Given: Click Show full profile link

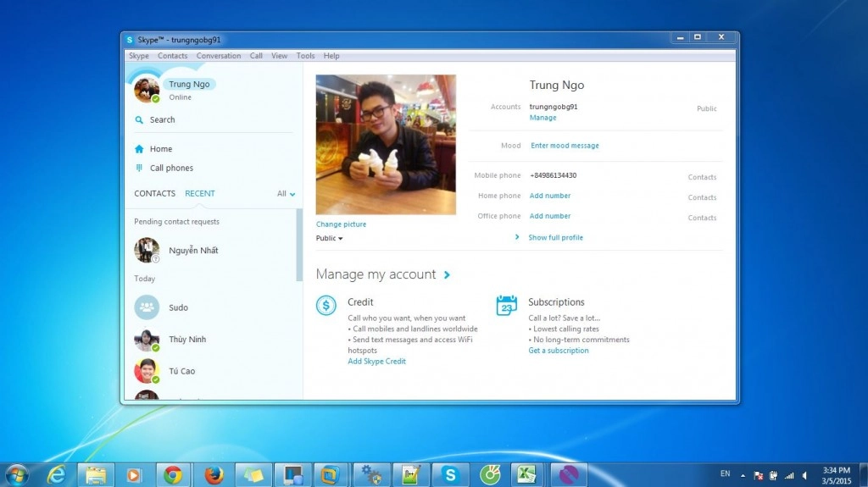Looking at the screenshot, I should click(555, 237).
